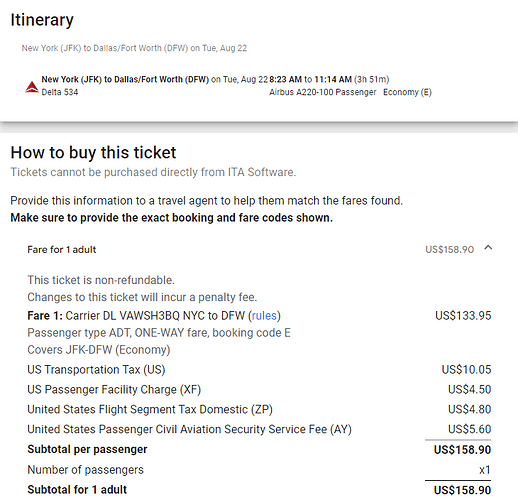Click the US Transportation Tax (US) row

(259, 369)
